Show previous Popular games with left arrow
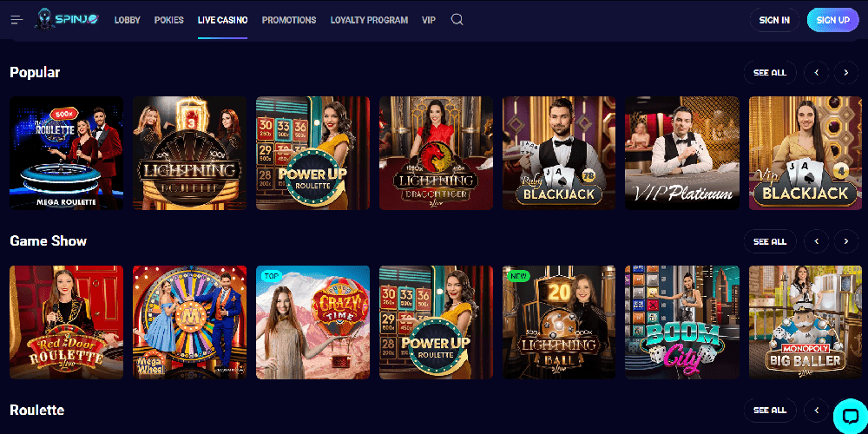 pyautogui.click(x=817, y=73)
